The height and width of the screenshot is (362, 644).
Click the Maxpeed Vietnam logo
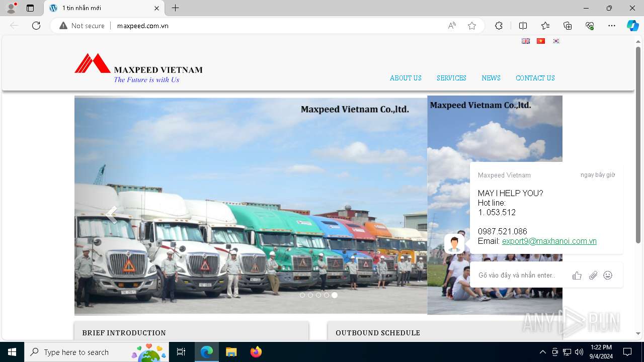138,68
